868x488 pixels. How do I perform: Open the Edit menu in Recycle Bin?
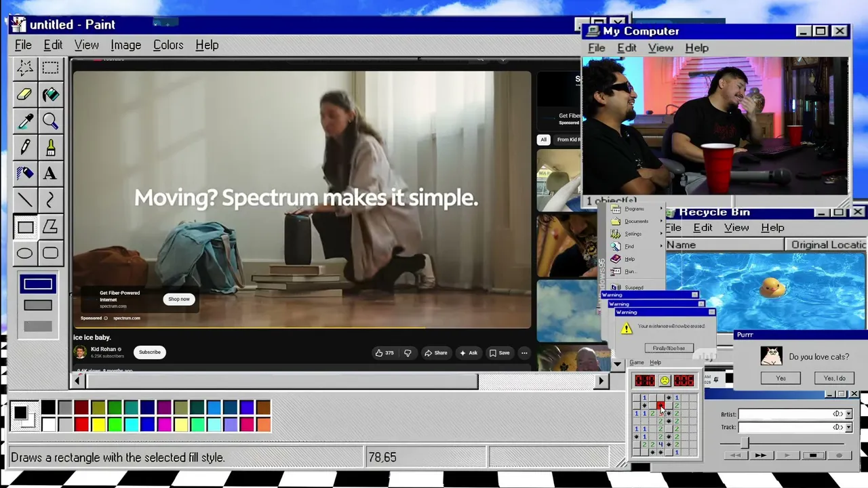coord(703,228)
